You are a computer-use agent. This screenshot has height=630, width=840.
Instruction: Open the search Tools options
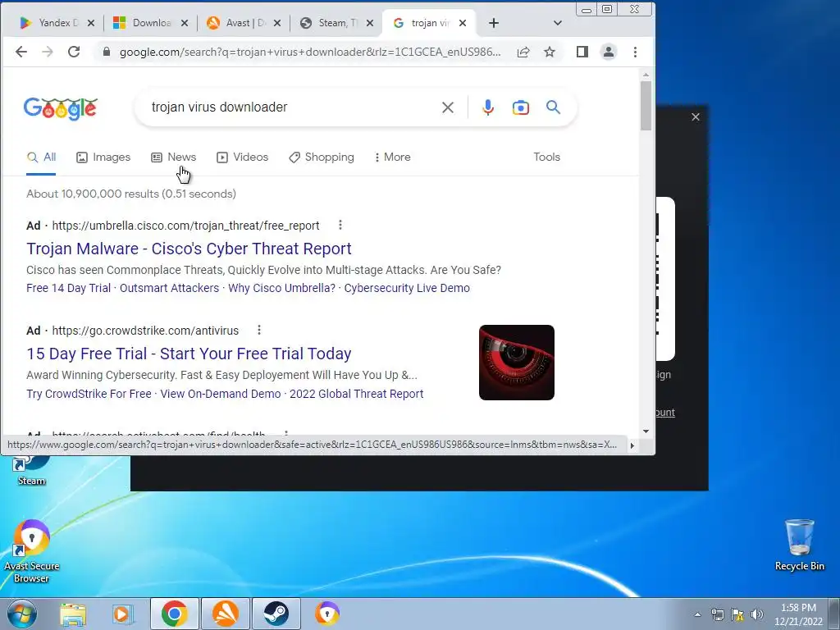click(x=546, y=157)
